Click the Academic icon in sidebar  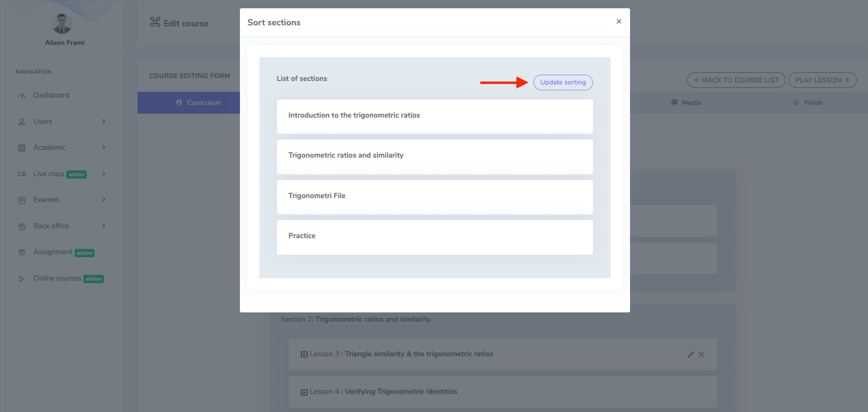click(x=22, y=148)
